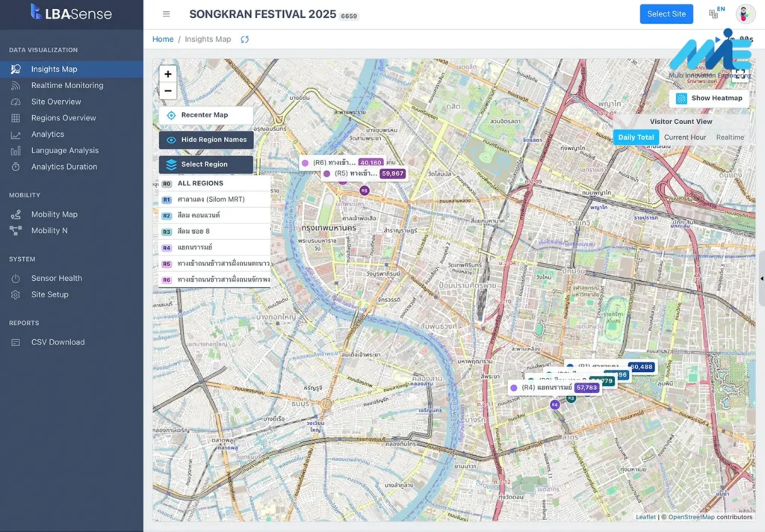Screen dimensions: 765x532
Task: Collapse the Select Region dropdown
Action: pyautogui.click(x=206, y=164)
